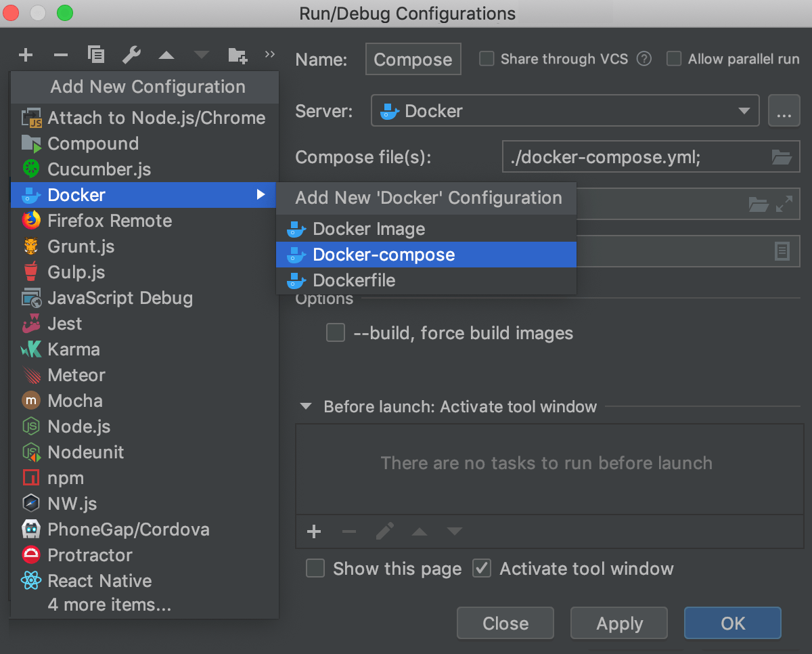Viewport: 812px width, 654px height.
Task: Choose Jest from the list
Action: (x=144, y=324)
